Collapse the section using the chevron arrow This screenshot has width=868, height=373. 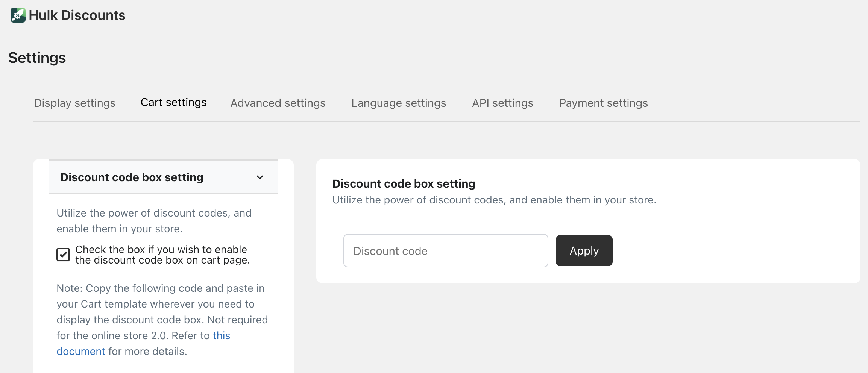tap(260, 177)
